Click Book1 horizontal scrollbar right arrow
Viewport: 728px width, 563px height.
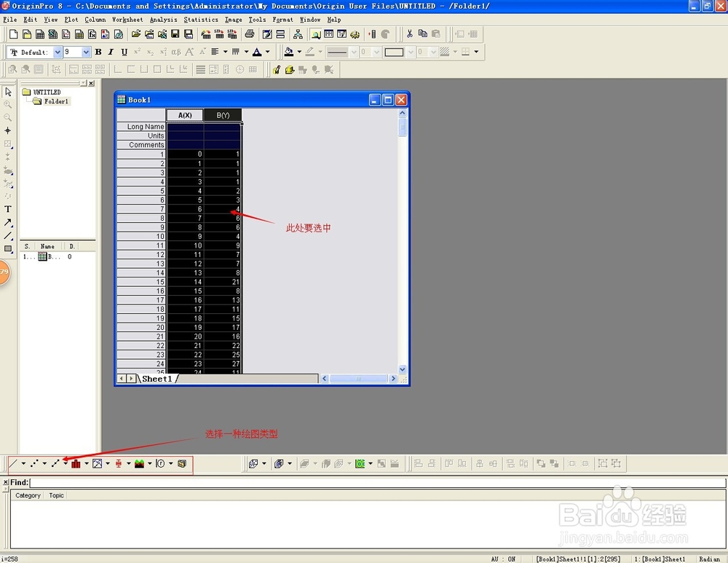point(393,379)
